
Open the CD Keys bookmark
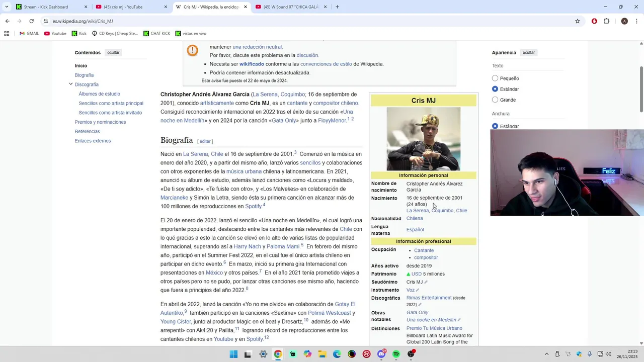[x=115, y=34]
